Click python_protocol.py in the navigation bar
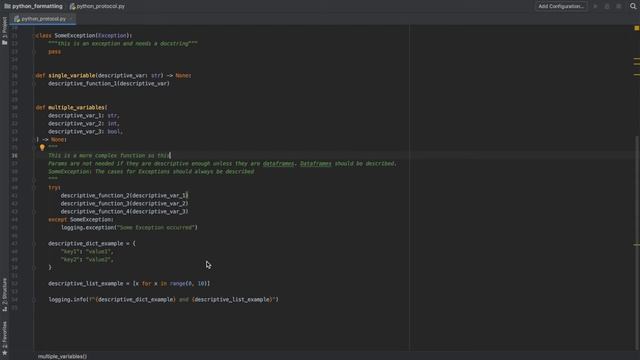Viewport: 640px width, 360px height. tap(100, 6)
